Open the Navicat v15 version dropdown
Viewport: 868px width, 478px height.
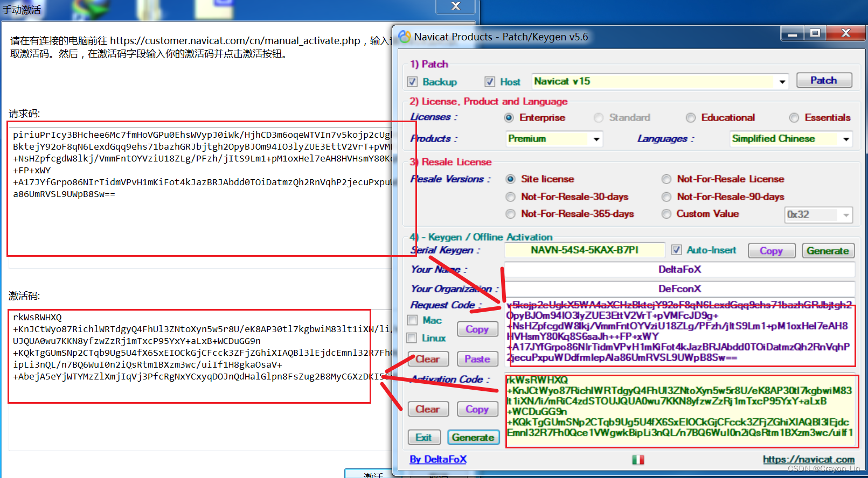[782, 82]
